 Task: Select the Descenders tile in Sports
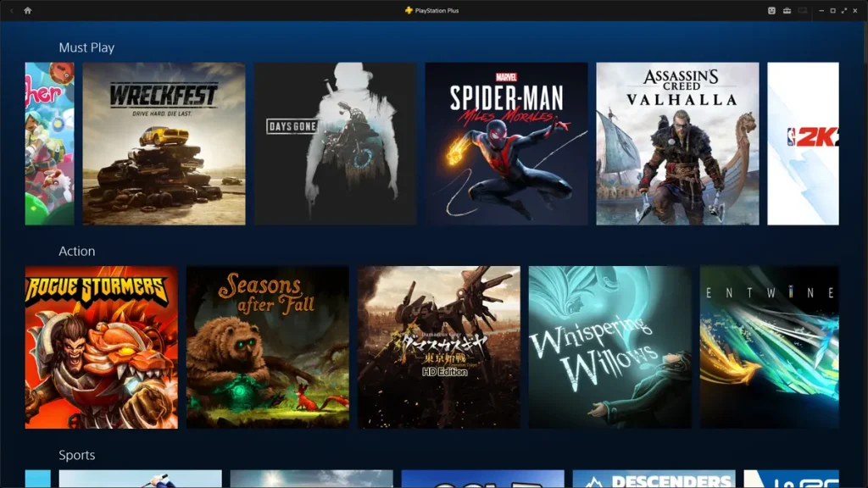654,479
